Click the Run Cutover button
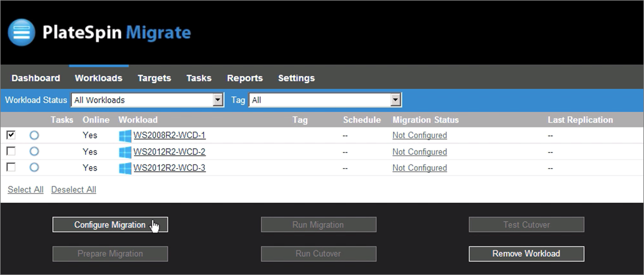644x275 pixels. (318, 254)
